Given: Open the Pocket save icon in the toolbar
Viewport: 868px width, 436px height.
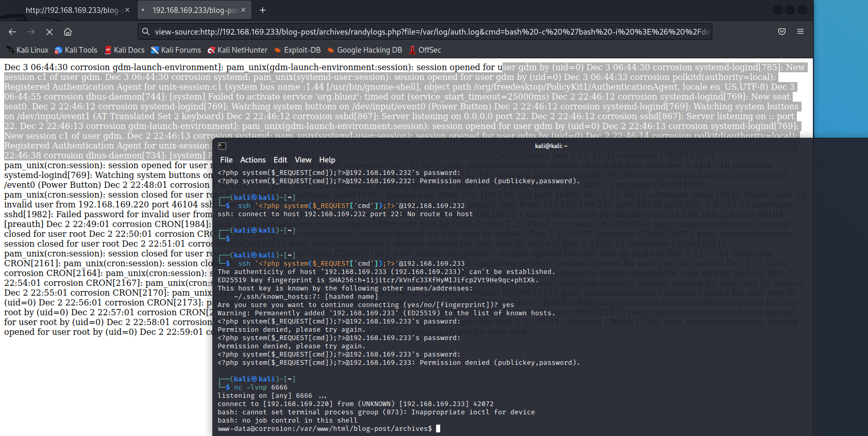Looking at the screenshot, I should (782, 31).
